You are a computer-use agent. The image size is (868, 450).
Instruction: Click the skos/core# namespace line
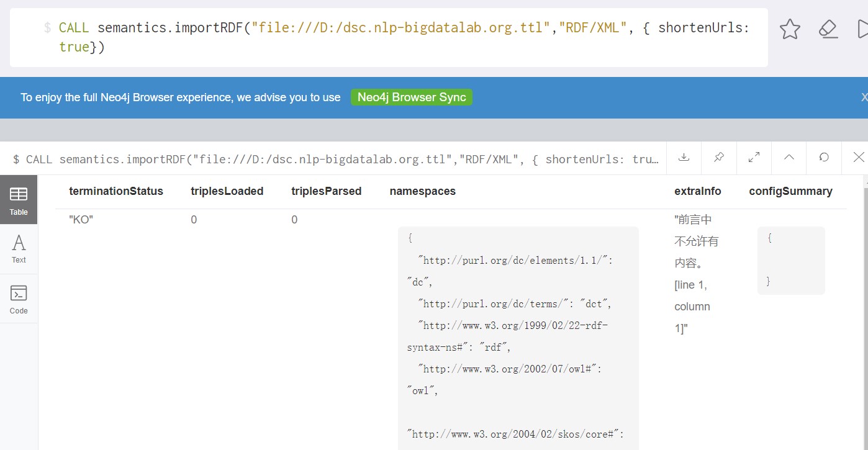click(515, 434)
